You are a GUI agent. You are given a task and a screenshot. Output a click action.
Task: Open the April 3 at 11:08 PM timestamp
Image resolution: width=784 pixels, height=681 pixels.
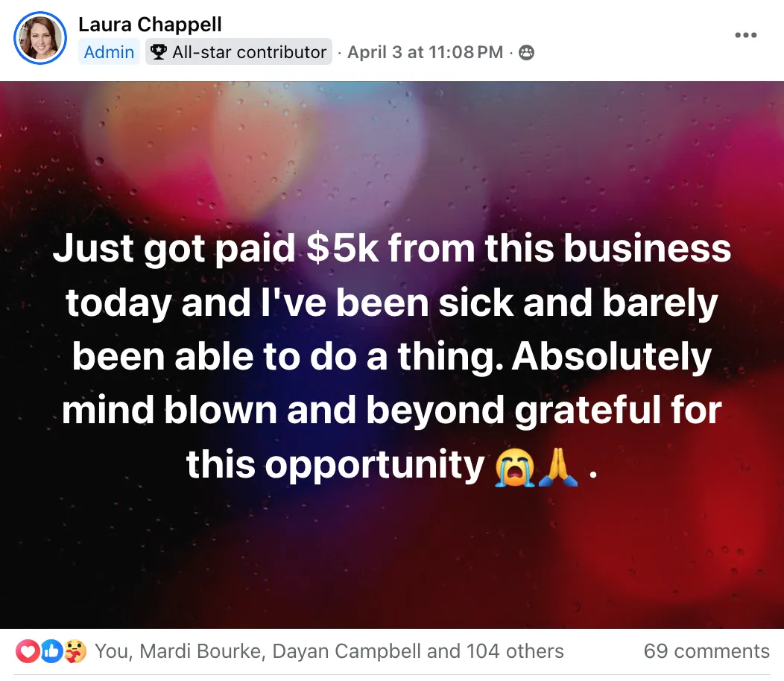point(425,52)
